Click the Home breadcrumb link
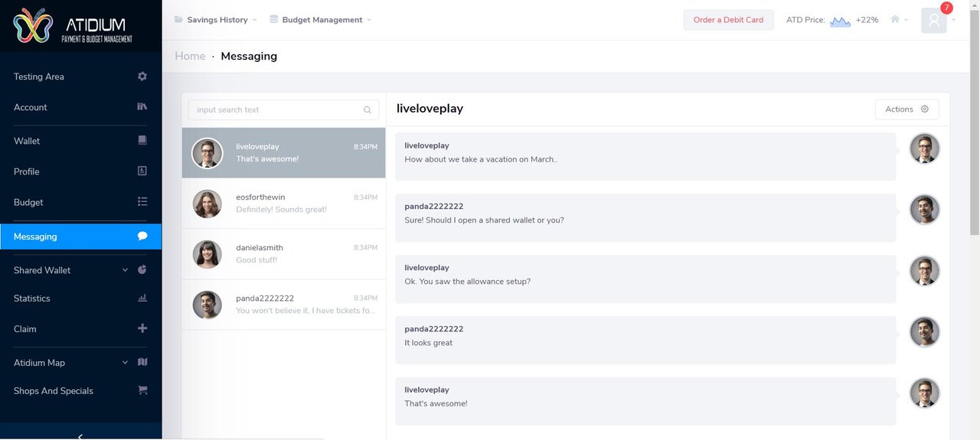The height and width of the screenshot is (440, 980). point(190,56)
